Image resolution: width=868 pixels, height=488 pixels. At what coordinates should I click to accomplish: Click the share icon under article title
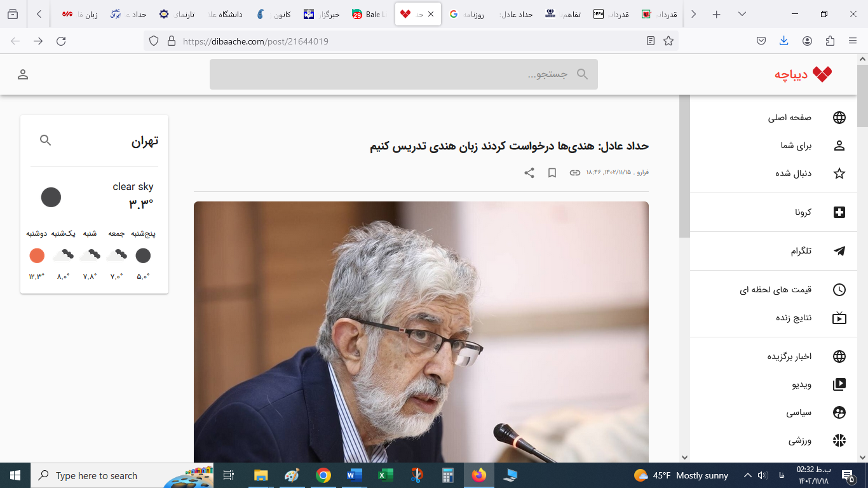click(529, 173)
